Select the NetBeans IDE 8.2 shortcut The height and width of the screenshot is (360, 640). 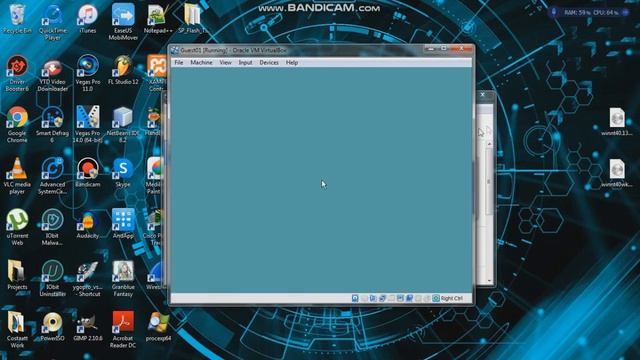point(123,124)
